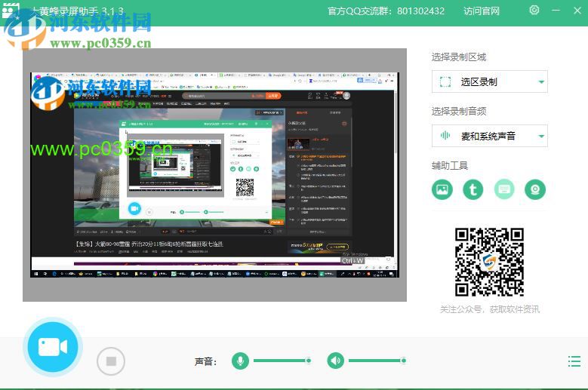The height and width of the screenshot is (390, 588).
Task: Stop recording with the gray square button
Action: click(x=111, y=361)
